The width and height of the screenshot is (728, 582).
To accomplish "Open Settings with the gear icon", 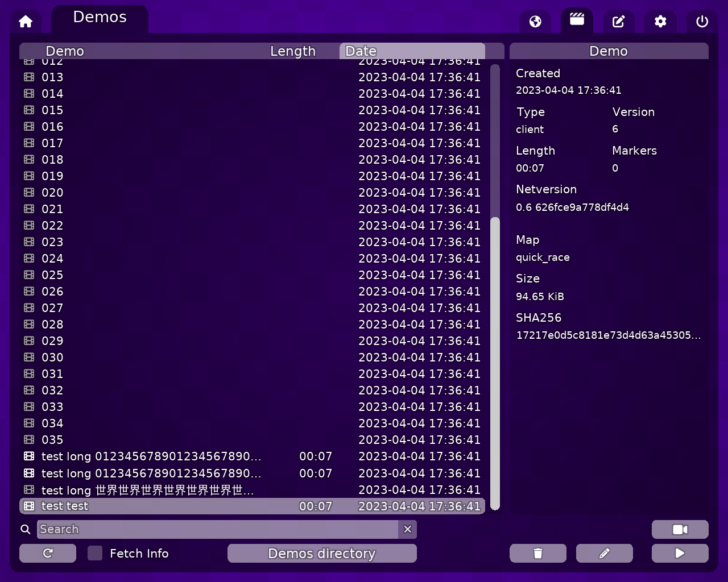I will [x=660, y=21].
